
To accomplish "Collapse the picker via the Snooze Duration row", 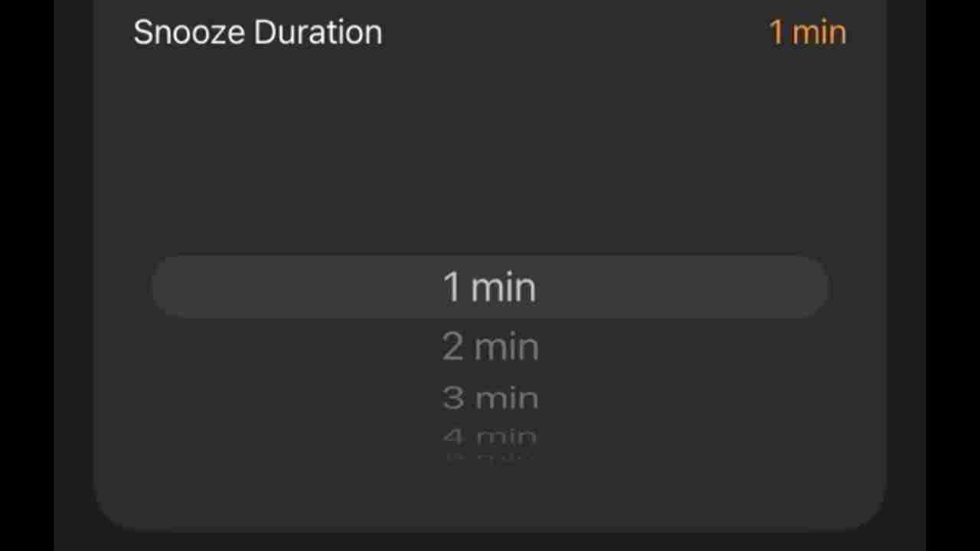I will [x=490, y=33].
